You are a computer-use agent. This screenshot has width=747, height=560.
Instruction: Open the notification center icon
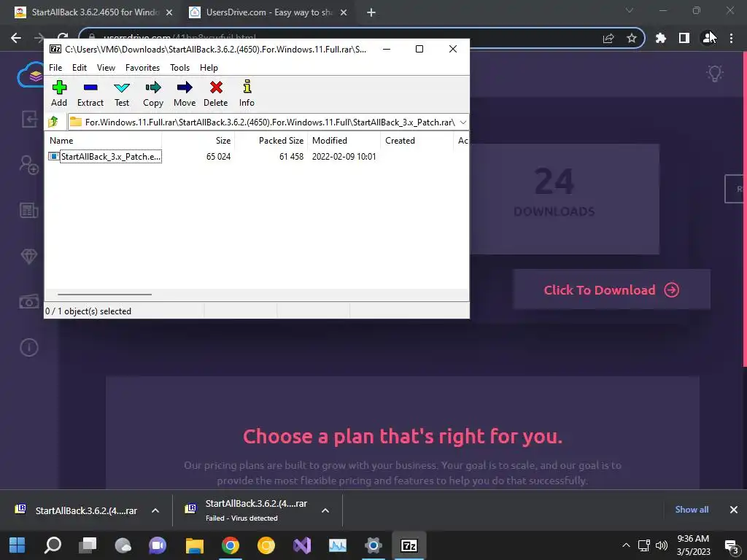[x=731, y=545]
